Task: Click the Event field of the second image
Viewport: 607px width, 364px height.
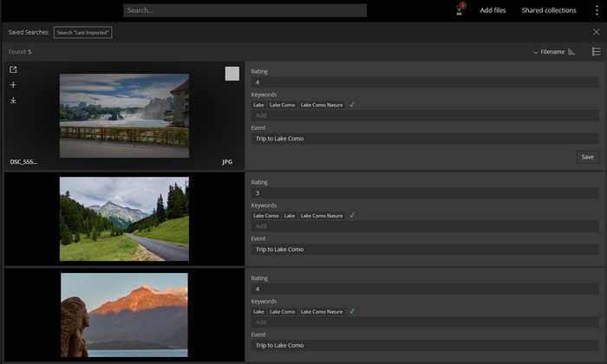Action: pyautogui.click(x=424, y=250)
